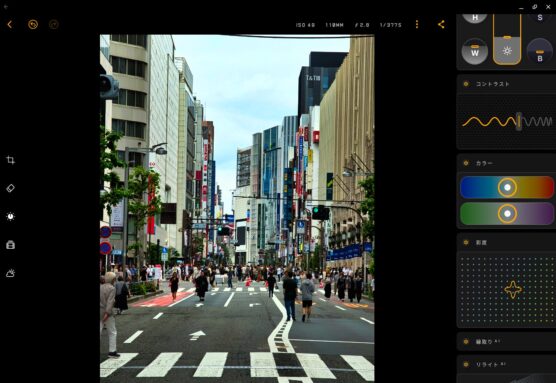The width and height of the screenshot is (556, 383).
Task: Select the crop tool in left sidebar
Action: [11, 160]
